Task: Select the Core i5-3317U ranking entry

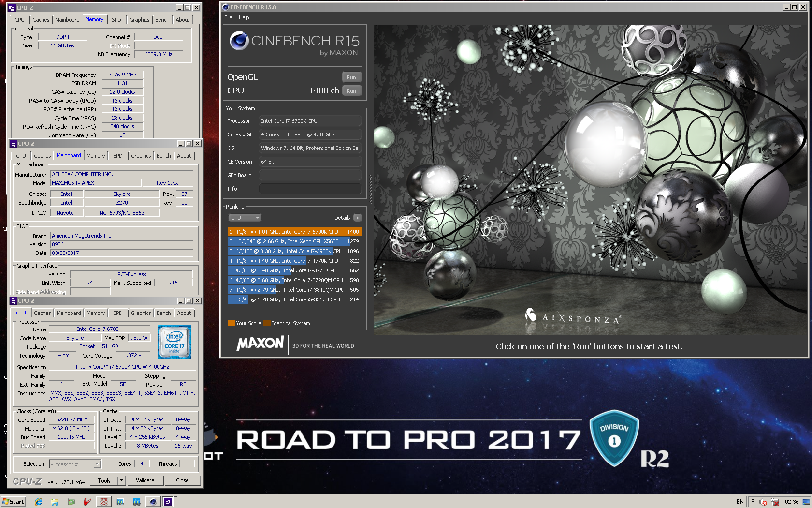Action: click(294, 299)
